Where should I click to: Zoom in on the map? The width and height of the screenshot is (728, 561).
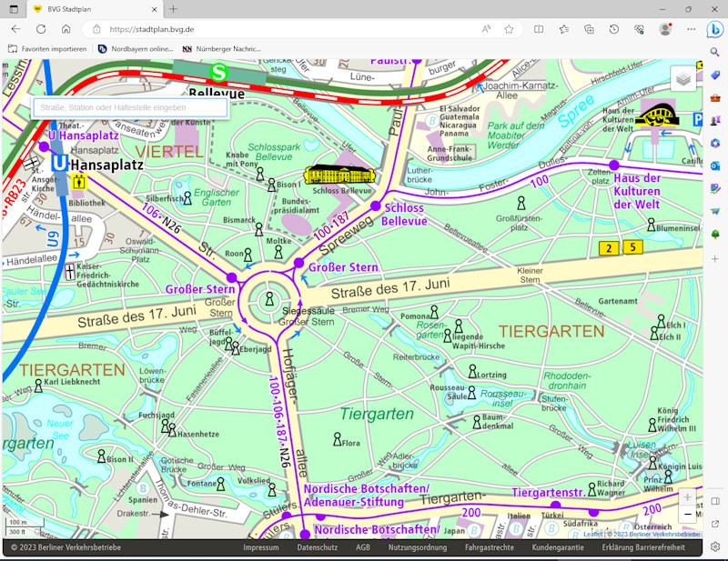[x=688, y=497]
